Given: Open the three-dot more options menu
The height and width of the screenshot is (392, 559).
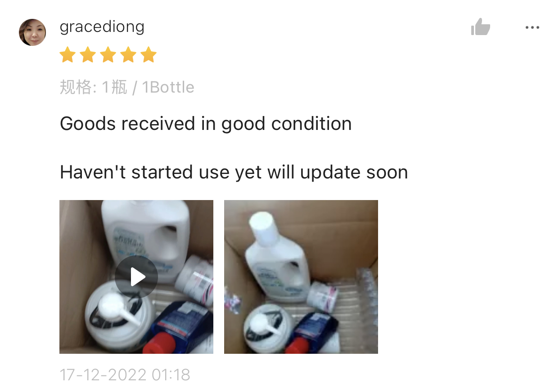Looking at the screenshot, I should [x=532, y=28].
